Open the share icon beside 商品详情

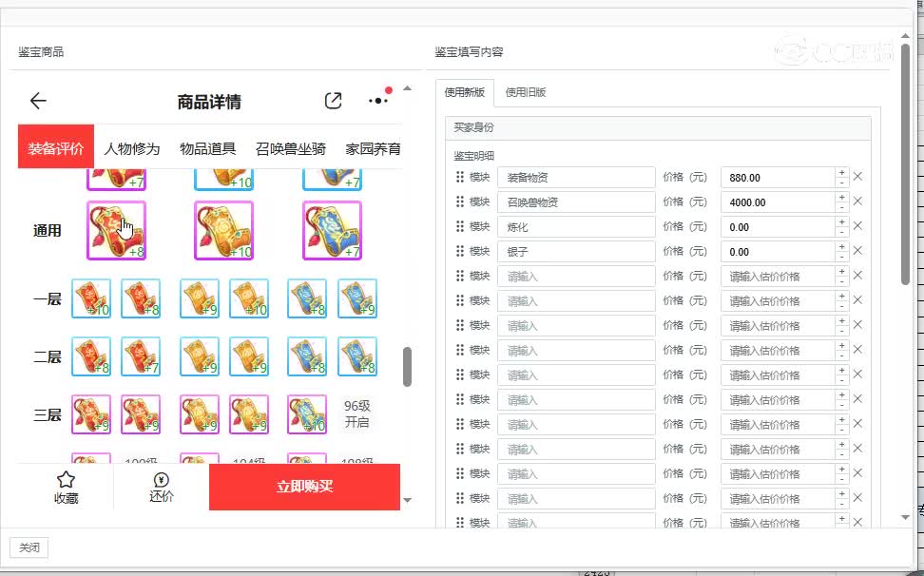333,101
